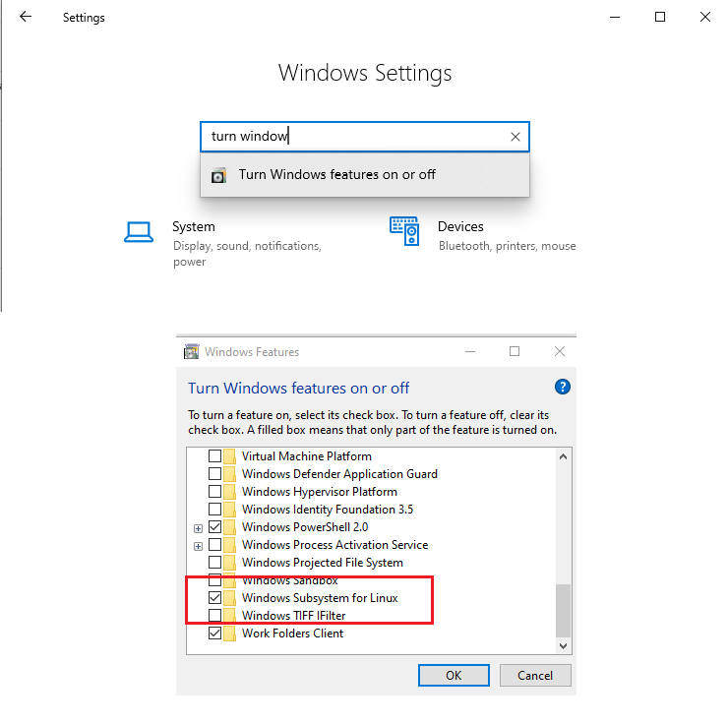Select 'Windows Identity Foundation 3.5' row text
Viewport: 728px width, 724px height.
328,510
